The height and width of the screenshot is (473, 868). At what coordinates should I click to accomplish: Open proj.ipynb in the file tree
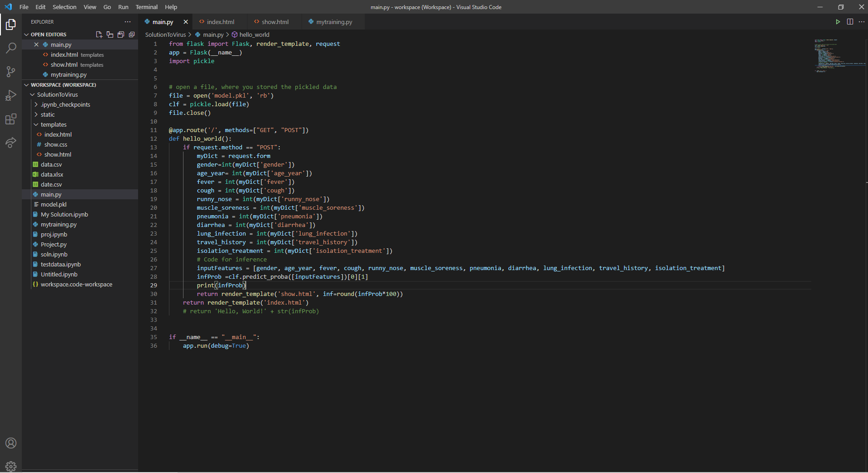pos(80,234)
